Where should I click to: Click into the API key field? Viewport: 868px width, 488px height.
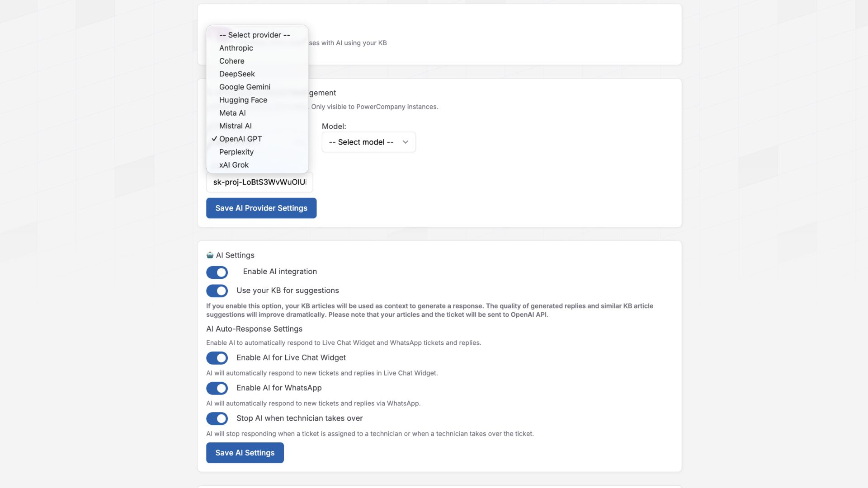(x=259, y=182)
